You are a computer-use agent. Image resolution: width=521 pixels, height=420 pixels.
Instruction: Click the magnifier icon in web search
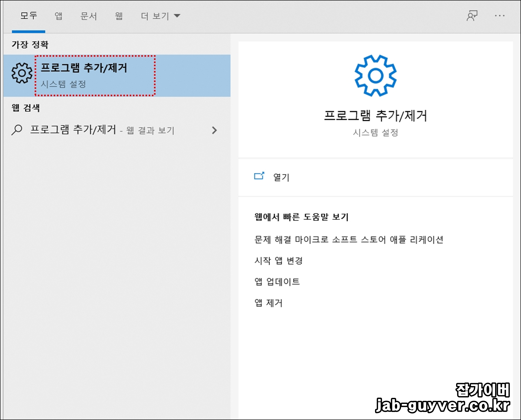click(17, 130)
